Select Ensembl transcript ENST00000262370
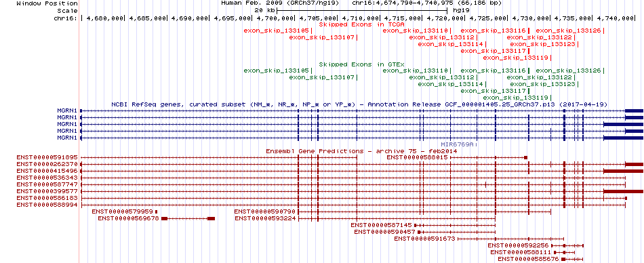Viewport: 644px width, 263px height. pyautogui.click(x=47, y=164)
